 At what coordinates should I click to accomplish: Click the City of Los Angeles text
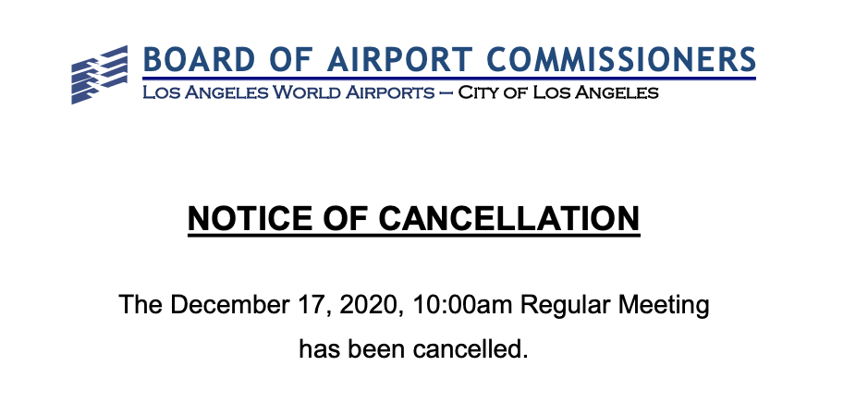coord(559,92)
